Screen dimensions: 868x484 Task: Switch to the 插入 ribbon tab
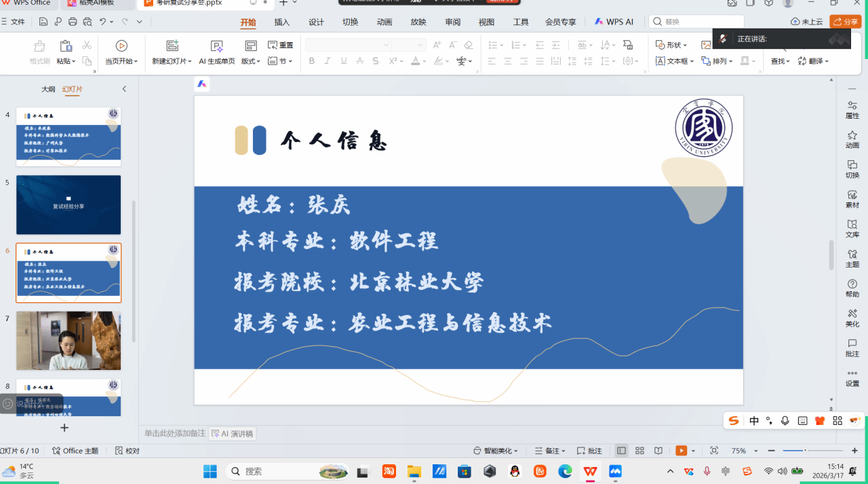(281, 22)
